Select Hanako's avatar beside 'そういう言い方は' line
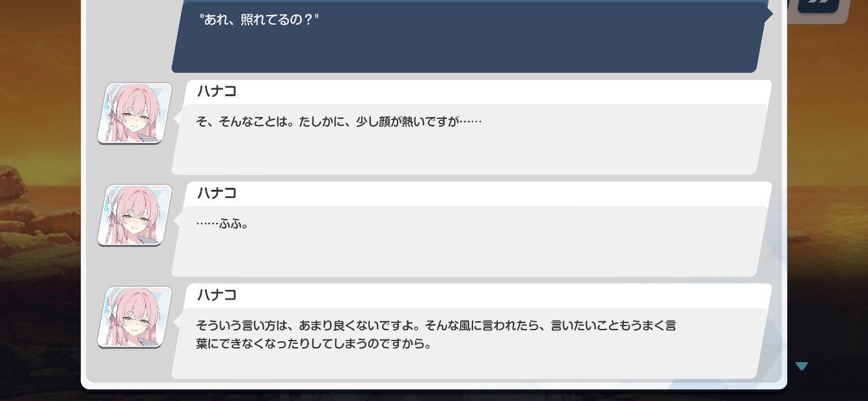This screenshot has height=401, width=868. point(135,317)
